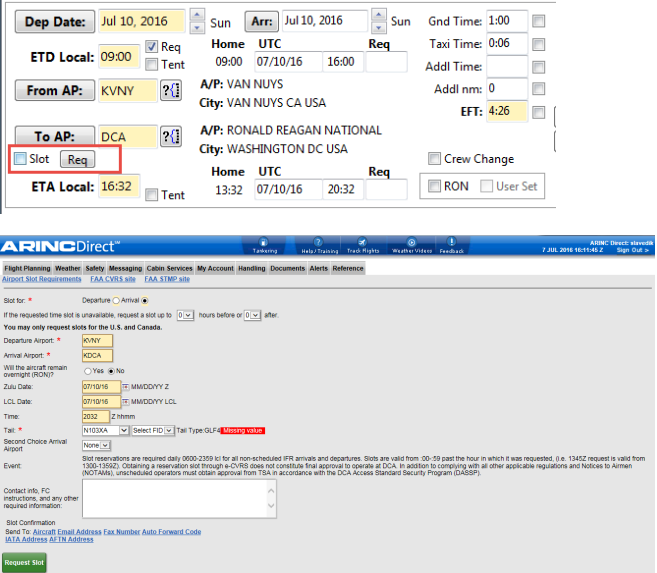The image size is (657, 573).
Task: Open the Reference tab
Action: click(348, 268)
